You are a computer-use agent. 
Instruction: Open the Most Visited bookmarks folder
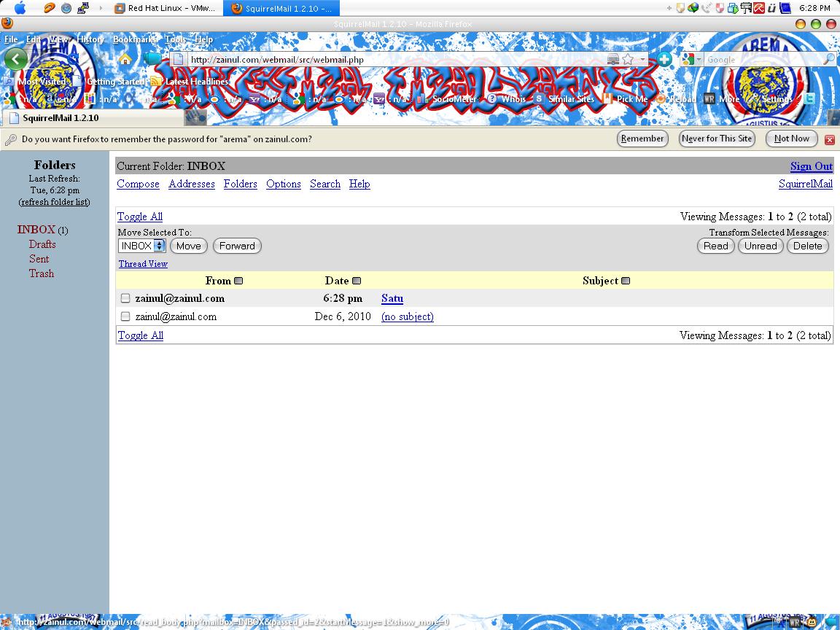pos(35,82)
